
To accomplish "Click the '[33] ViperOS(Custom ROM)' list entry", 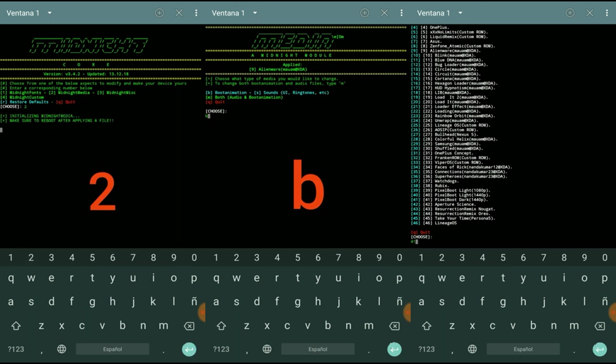I will pyautogui.click(x=447, y=163).
